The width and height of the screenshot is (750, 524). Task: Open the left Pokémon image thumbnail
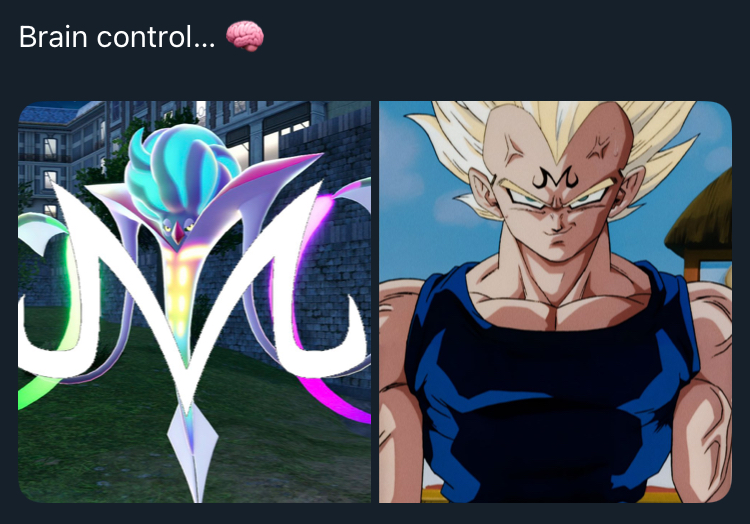tap(195, 302)
